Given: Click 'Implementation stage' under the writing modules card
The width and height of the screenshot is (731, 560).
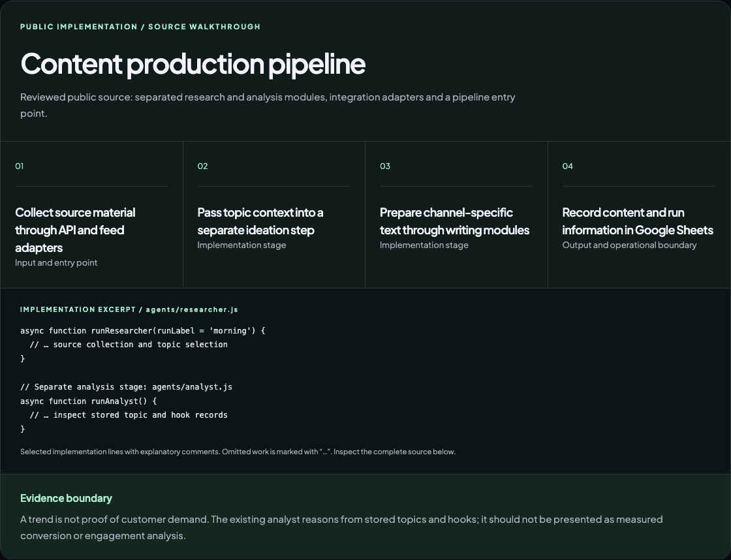Looking at the screenshot, I should 424,245.
